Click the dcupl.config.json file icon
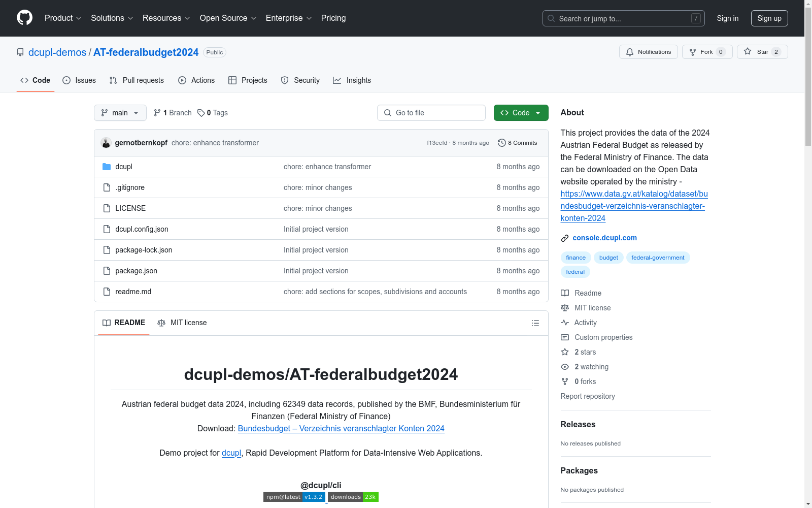The width and height of the screenshot is (812, 508). [x=107, y=229]
